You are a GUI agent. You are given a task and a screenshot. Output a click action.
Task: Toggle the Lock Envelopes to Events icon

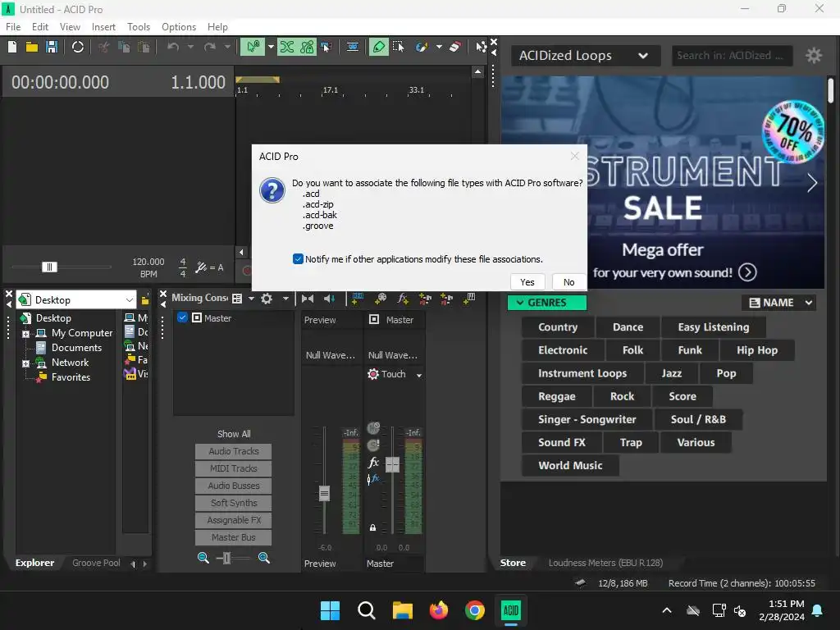tap(307, 47)
